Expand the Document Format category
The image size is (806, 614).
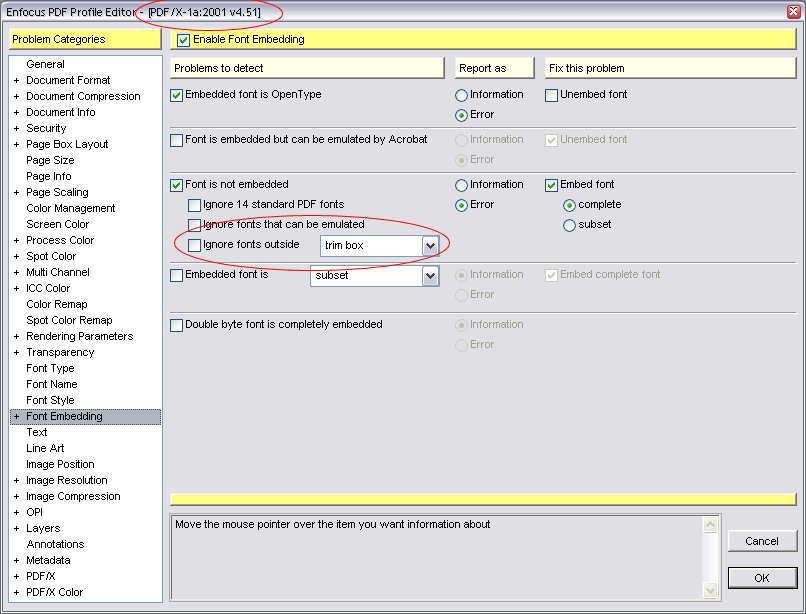[16, 81]
